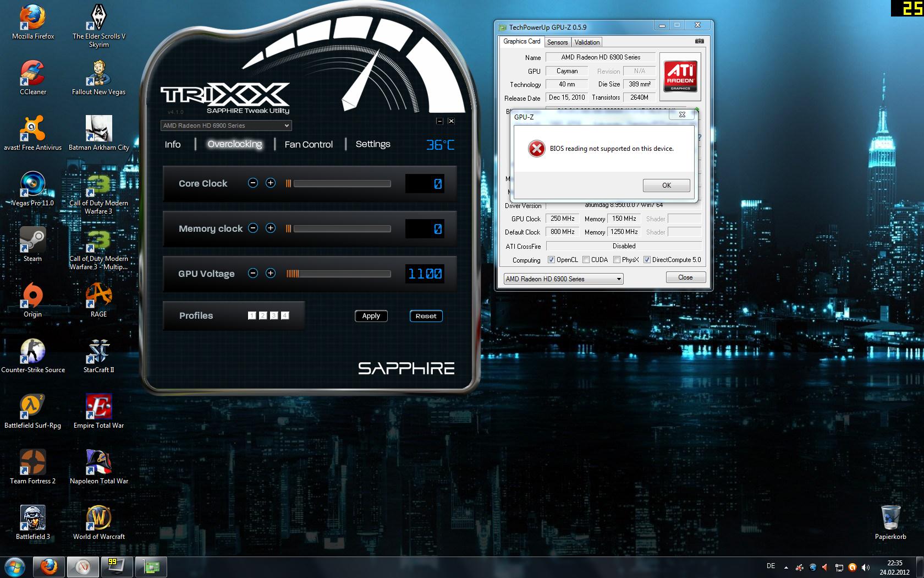The width and height of the screenshot is (924, 578).
Task: Click GPU-Z camera screenshot icon
Action: coord(699,41)
